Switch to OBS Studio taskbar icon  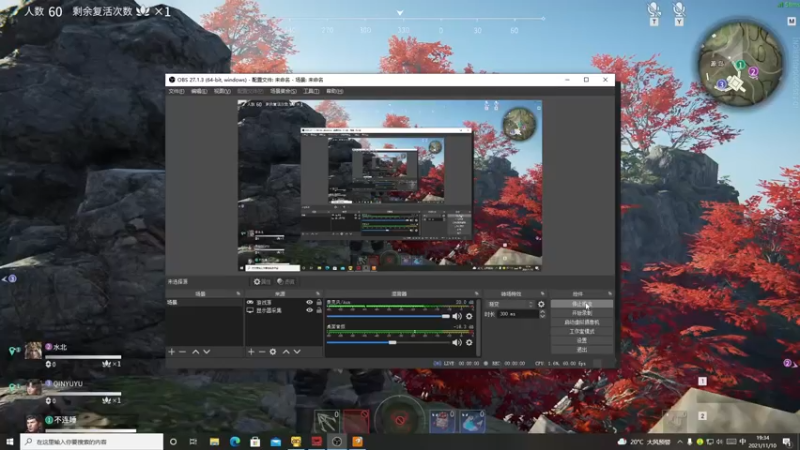click(x=337, y=441)
